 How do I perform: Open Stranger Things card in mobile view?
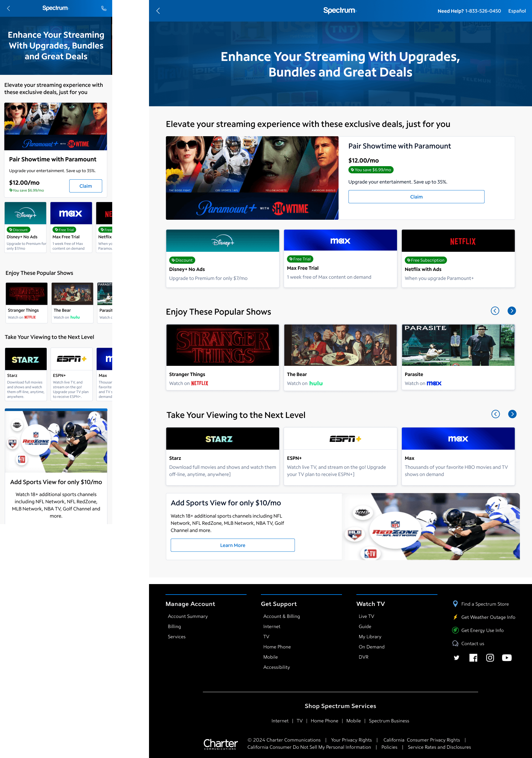(26, 303)
